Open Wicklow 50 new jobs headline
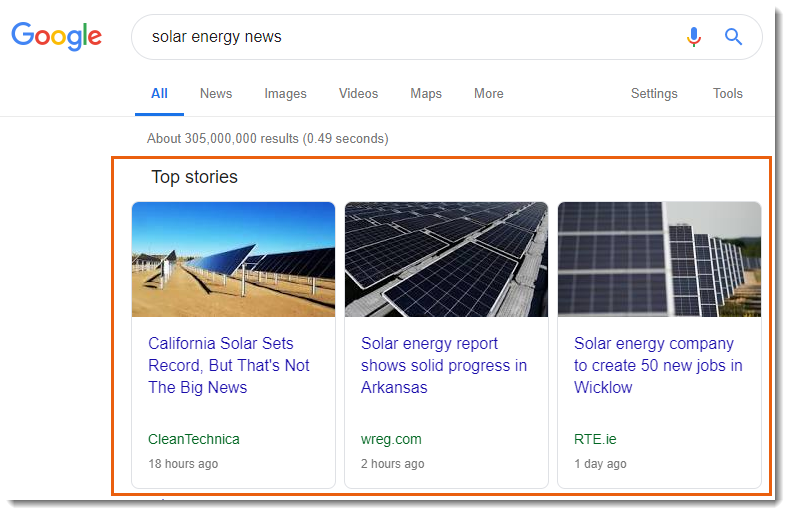This screenshot has height=515, width=790. pos(658,365)
